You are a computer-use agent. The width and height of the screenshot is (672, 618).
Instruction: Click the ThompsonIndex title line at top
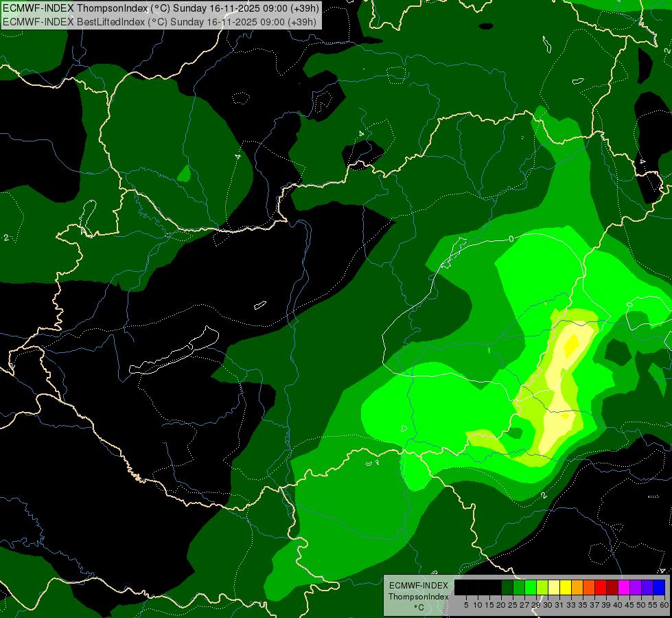tap(161, 8)
